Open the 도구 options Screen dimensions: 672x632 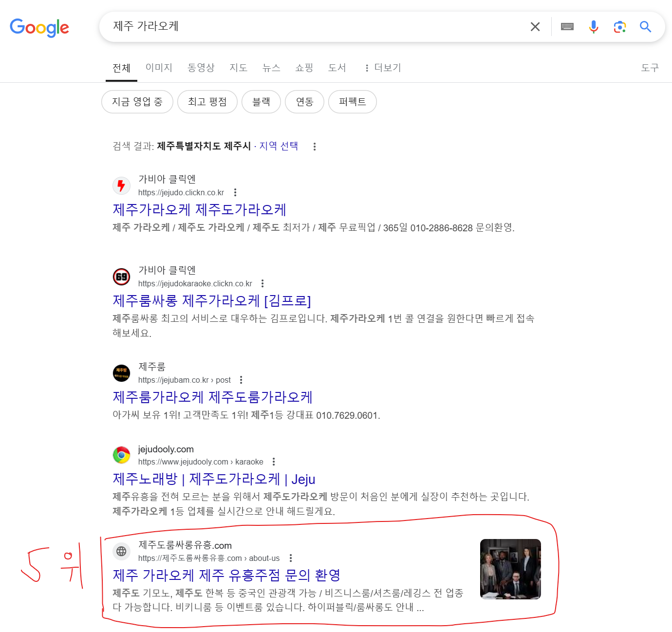tap(650, 68)
